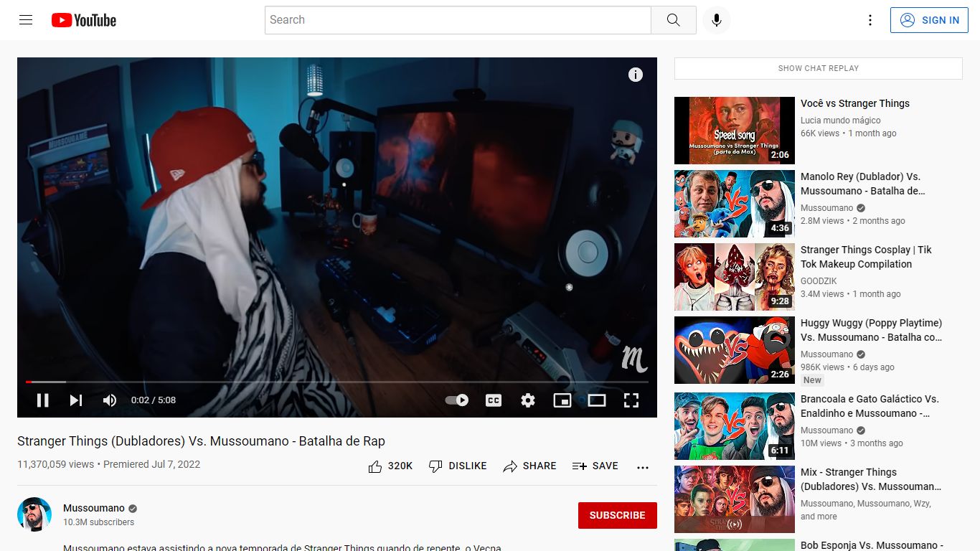Seek using the video progress bar
Image resolution: width=980 pixels, height=551 pixels.
(x=337, y=382)
